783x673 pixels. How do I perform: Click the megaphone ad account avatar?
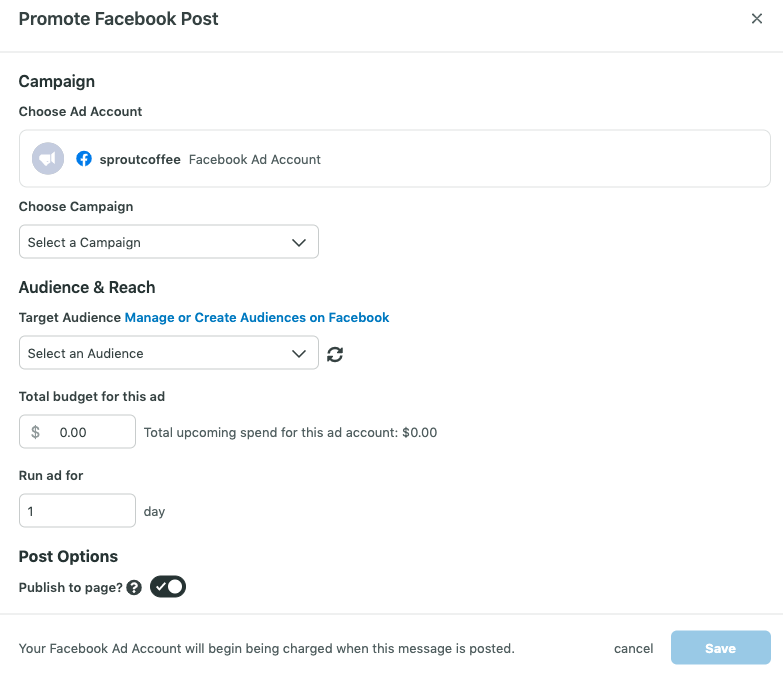coord(48,159)
